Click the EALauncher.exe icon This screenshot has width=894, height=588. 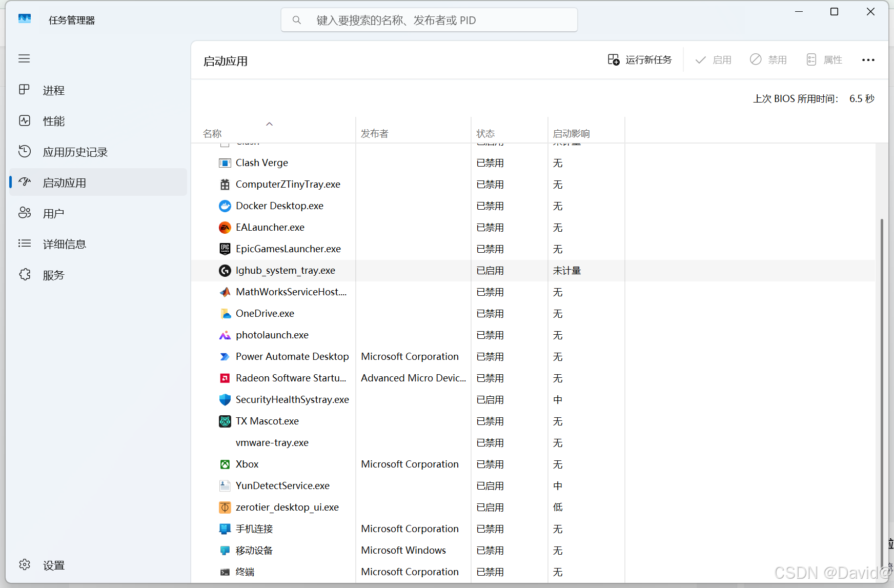[225, 228]
